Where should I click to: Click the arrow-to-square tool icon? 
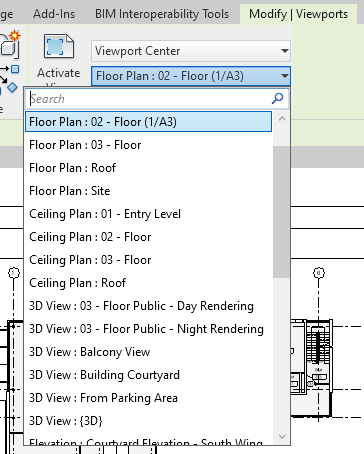[x=9, y=69]
